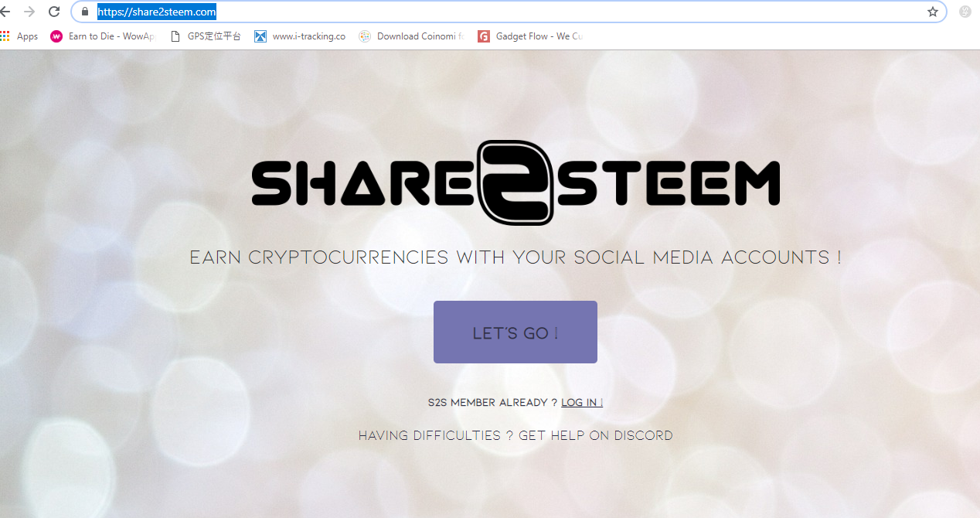The width and height of the screenshot is (980, 518).
Task: Open the www.i-tracking.co bookmark
Action: 300,36
